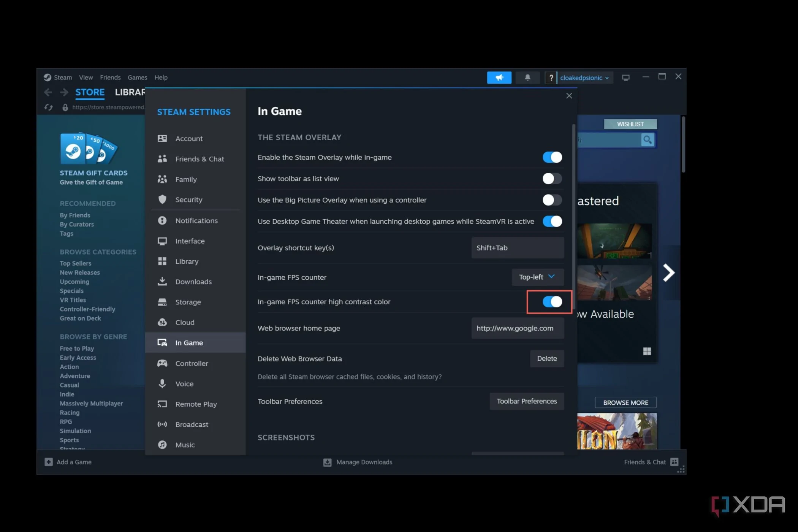
Task: Click the Great on Deck link
Action: pos(80,318)
